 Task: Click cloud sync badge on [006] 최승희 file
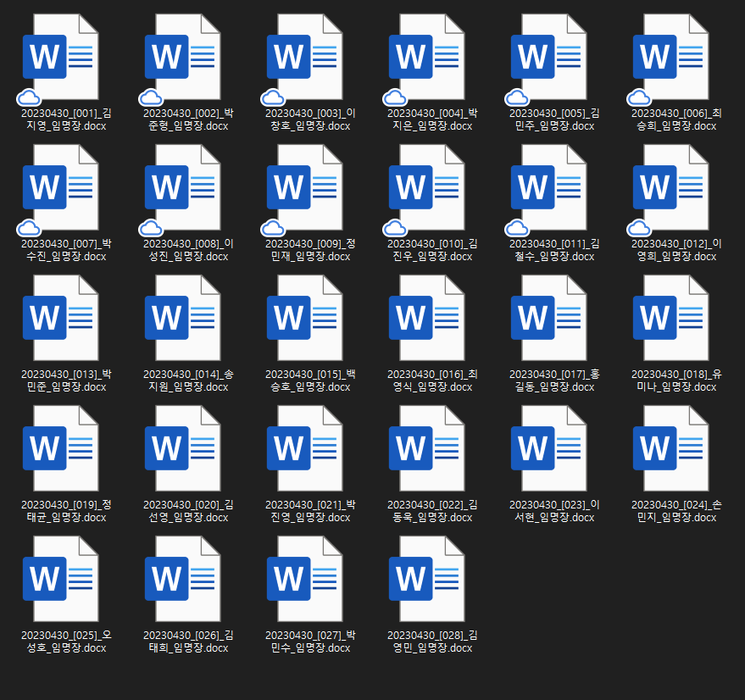click(x=639, y=98)
